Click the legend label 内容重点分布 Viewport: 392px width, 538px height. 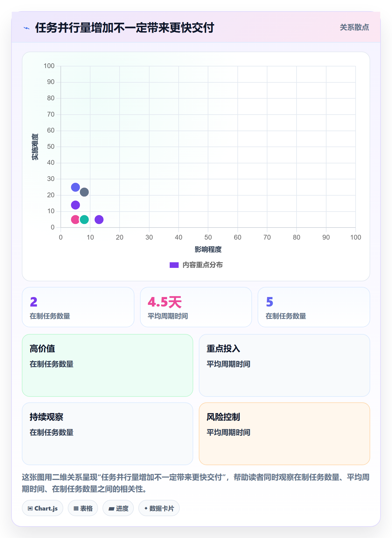click(202, 265)
